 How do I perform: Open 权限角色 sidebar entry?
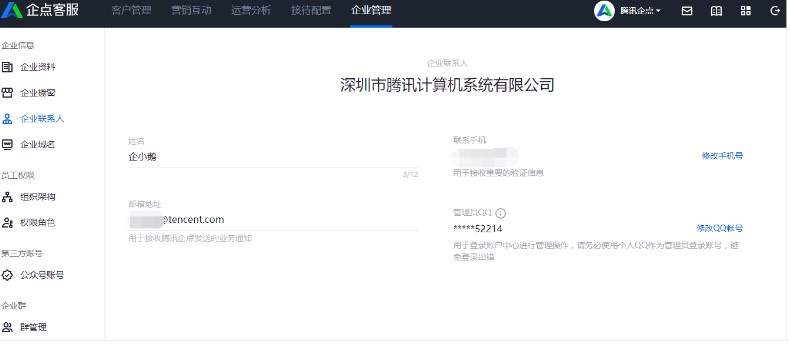tap(38, 223)
